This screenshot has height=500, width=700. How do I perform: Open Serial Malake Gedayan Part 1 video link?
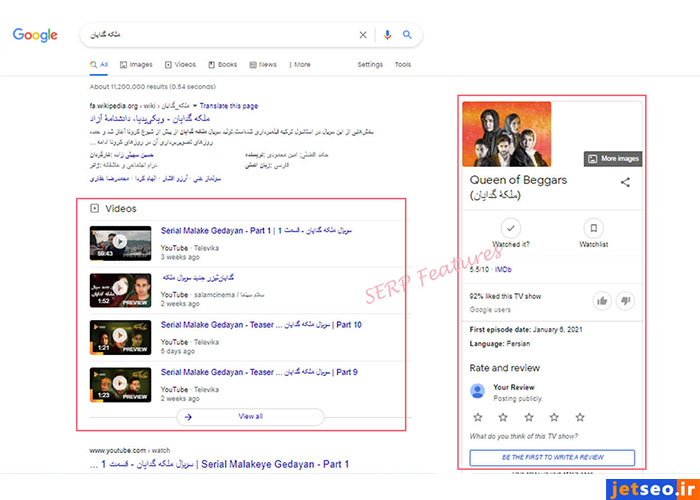point(256,231)
